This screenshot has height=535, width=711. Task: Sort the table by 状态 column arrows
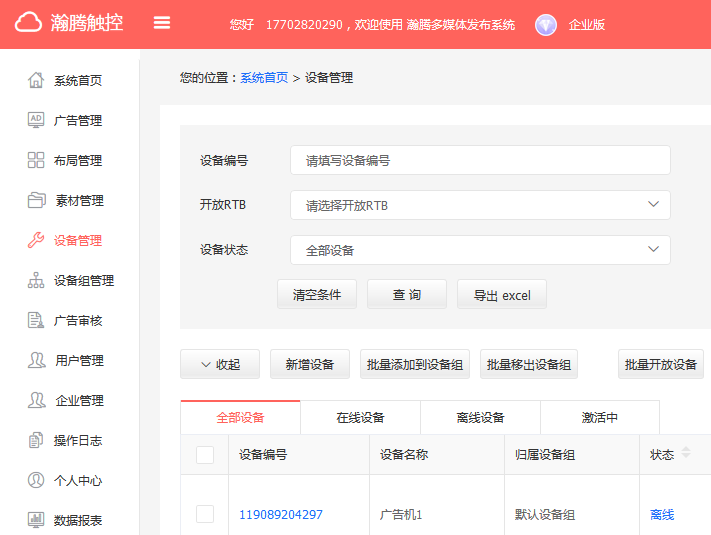click(686, 454)
